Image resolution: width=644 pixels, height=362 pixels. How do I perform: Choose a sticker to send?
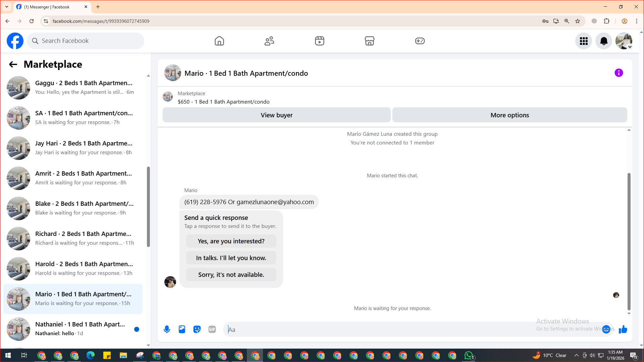197,329
